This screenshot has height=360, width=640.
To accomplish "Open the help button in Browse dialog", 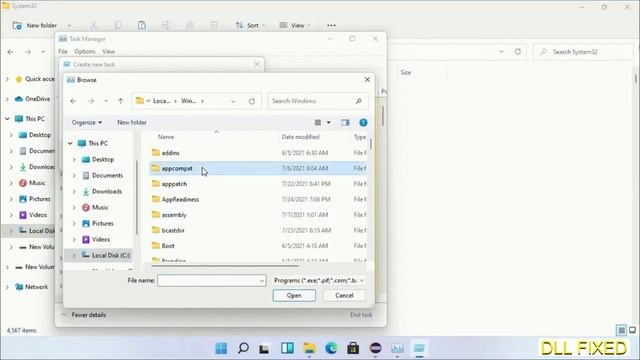I will (x=363, y=122).
